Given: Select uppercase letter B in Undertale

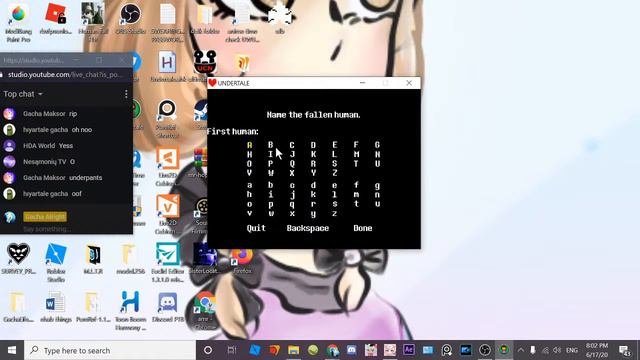Looking at the screenshot, I should [271, 145].
